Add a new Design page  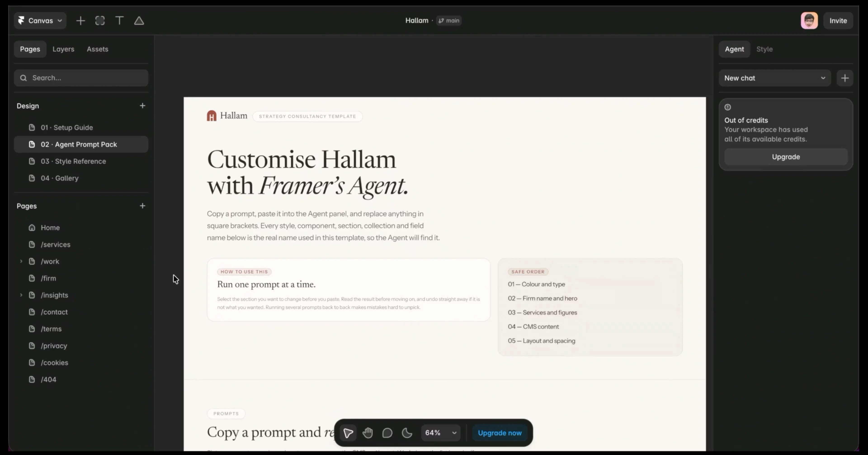[x=143, y=106]
